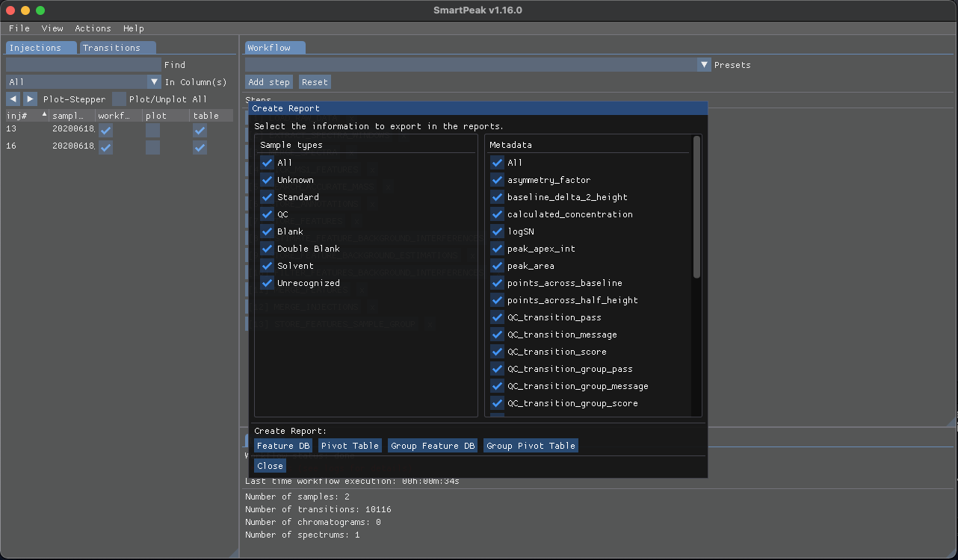Open the File menu

pyautogui.click(x=19, y=28)
